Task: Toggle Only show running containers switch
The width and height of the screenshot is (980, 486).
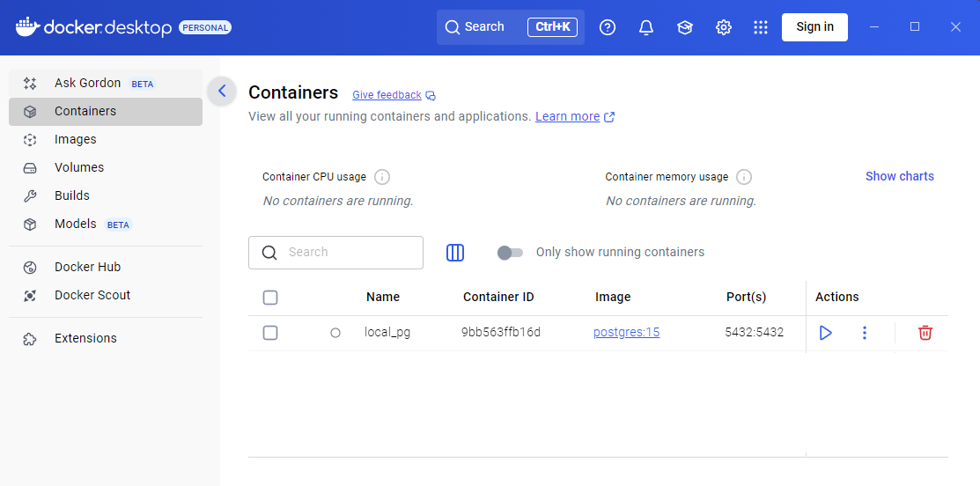Action: [510, 253]
